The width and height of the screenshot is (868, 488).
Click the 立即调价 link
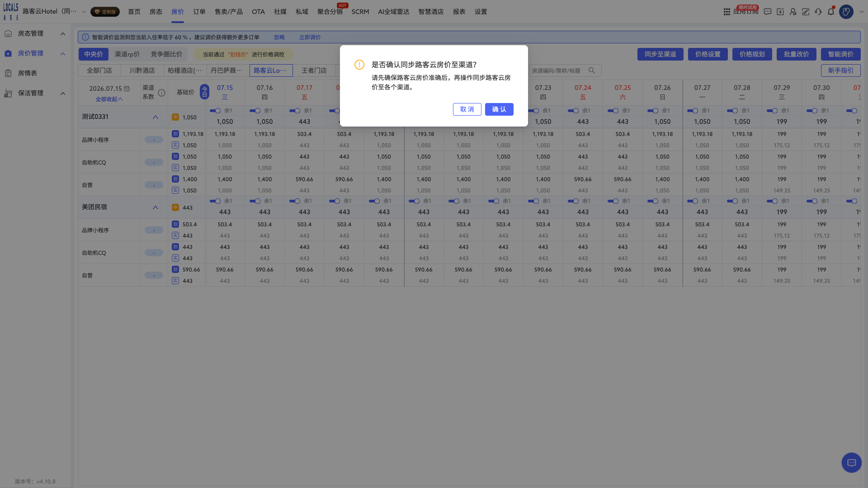pos(310,37)
